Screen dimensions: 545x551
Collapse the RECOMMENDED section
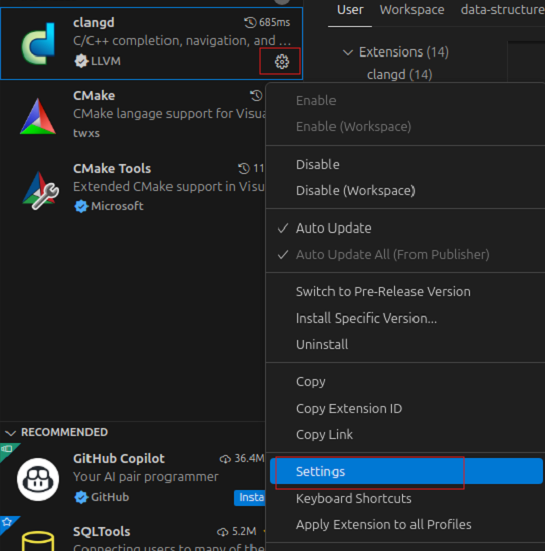[x=11, y=432]
